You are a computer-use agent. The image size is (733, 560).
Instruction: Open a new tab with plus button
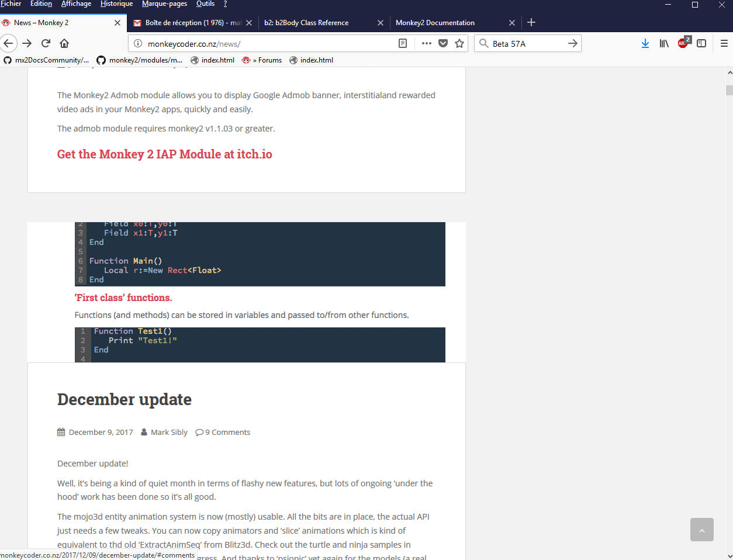(x=531, y=22)
